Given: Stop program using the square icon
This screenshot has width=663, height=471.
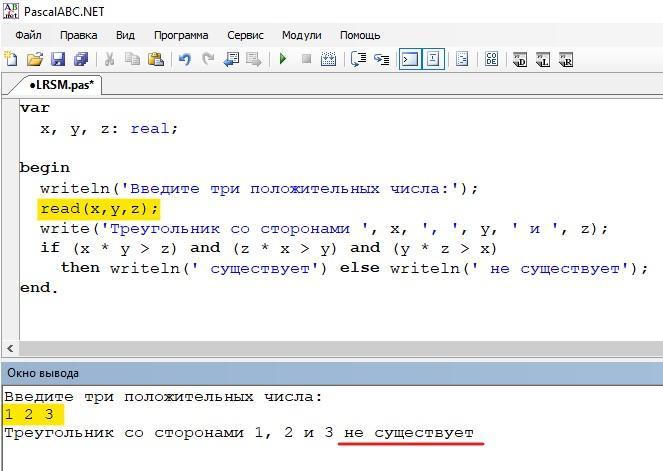Looking at the screenshot, I should (306, 59).
